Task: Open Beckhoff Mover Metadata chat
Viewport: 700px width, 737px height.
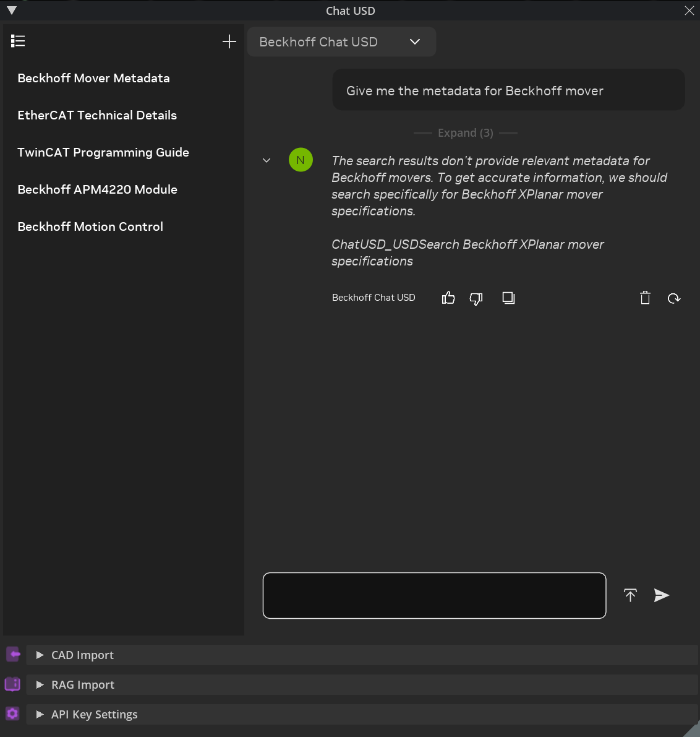Action: click(x=93, y=78)
